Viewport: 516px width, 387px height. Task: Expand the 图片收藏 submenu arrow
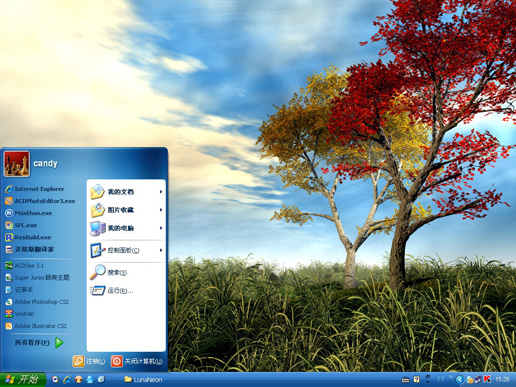[161, 210]
